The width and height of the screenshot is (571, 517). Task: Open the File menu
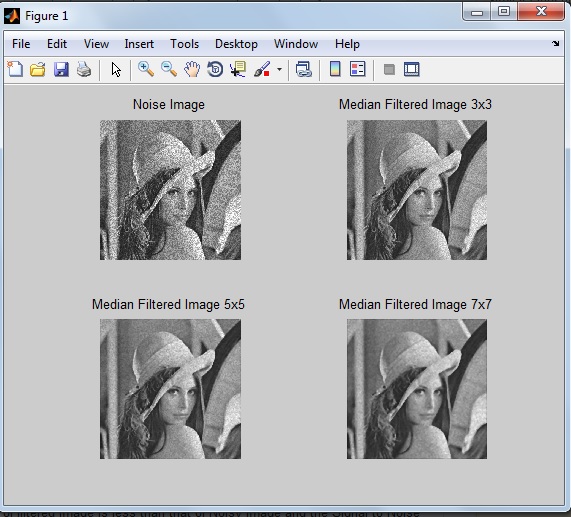point(21,44)
